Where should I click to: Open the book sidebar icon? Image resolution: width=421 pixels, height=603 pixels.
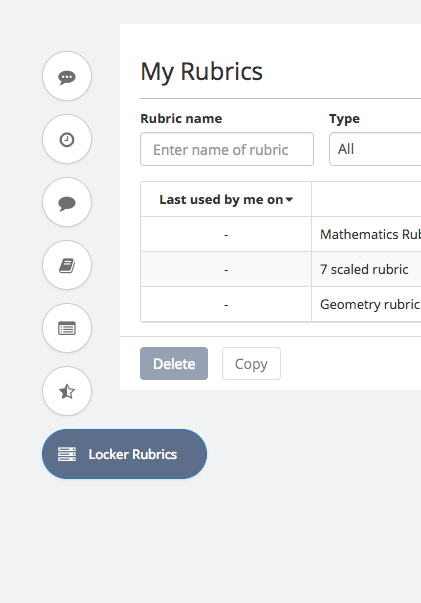67,265
